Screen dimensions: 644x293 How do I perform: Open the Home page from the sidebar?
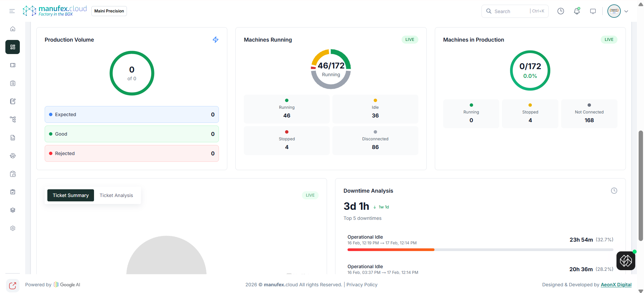(13, 29)
